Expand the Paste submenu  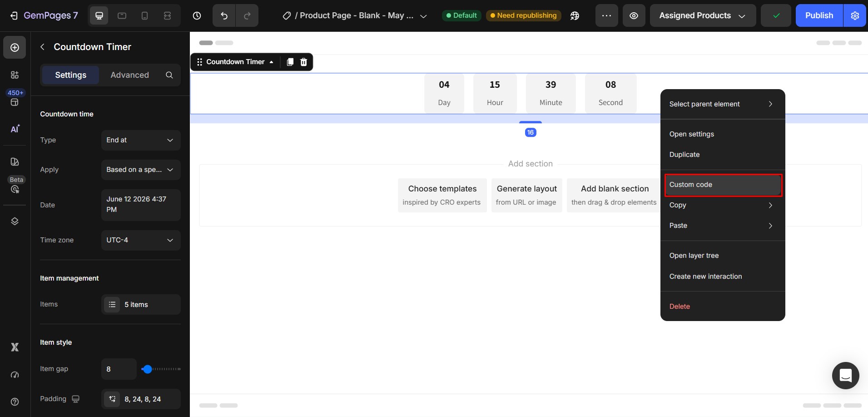point(722,226)
